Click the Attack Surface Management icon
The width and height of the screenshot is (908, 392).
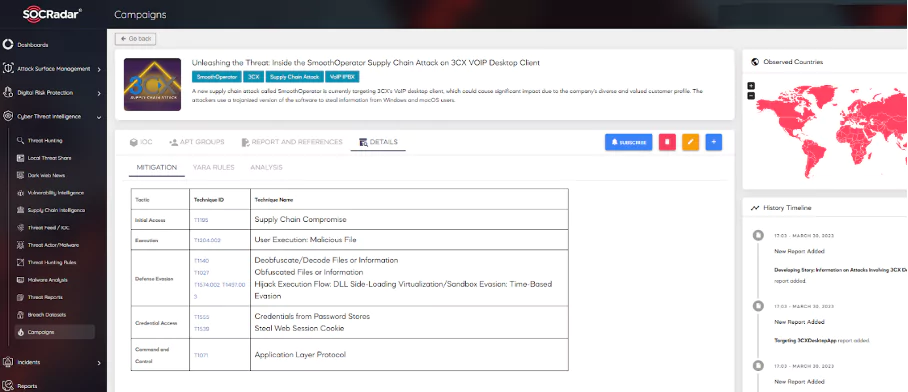(8, 68)
